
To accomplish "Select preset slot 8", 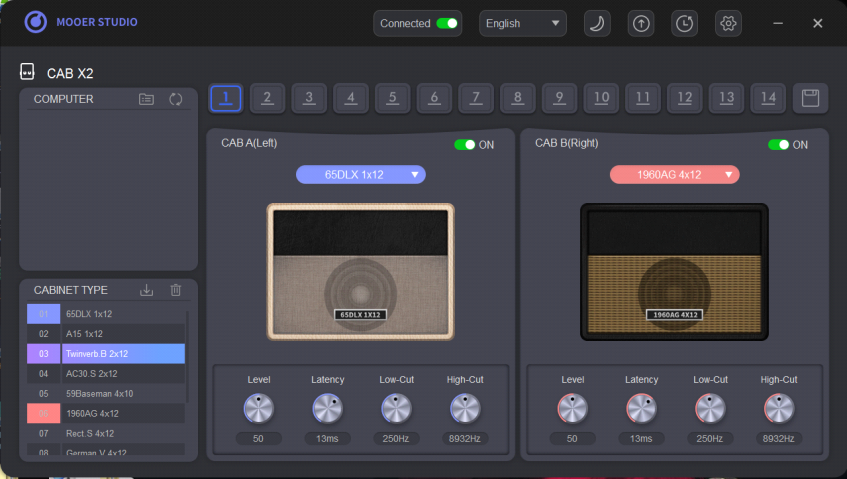I will pos(517,98).
